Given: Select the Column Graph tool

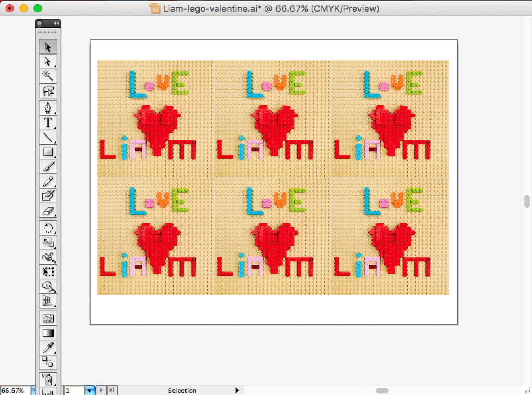Looking at the screenshot, I should 48,391.
